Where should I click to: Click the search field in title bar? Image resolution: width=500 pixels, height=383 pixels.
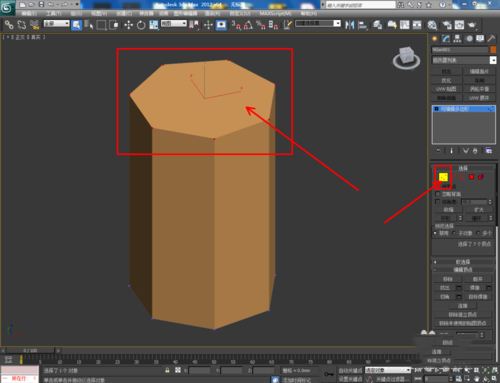click(x=360, y=5)
